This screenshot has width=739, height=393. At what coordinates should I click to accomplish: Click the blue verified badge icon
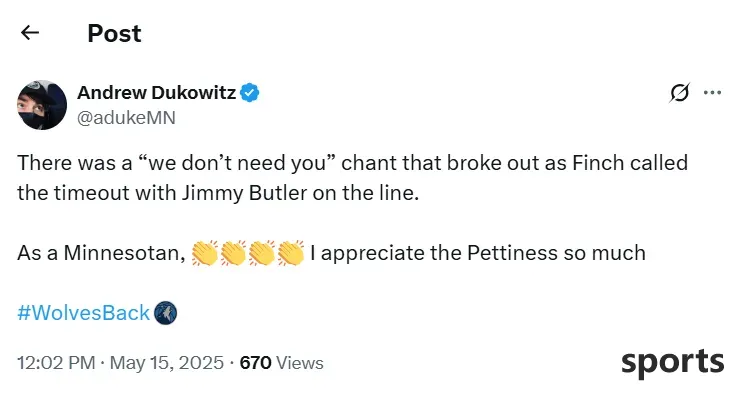[250, 93]
